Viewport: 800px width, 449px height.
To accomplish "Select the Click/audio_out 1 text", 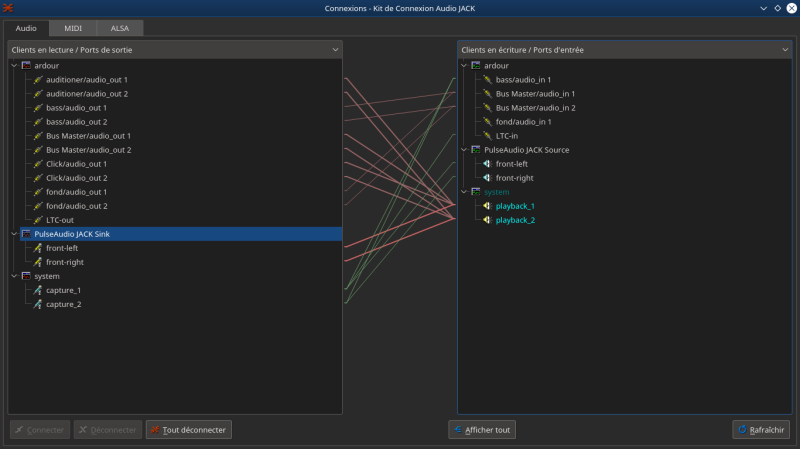I will [77, 164].
